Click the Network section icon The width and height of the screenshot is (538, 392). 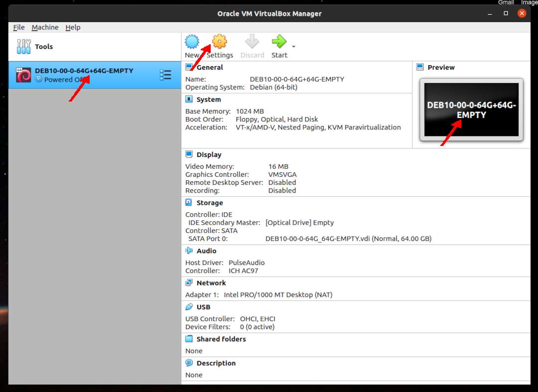[189, 282]
